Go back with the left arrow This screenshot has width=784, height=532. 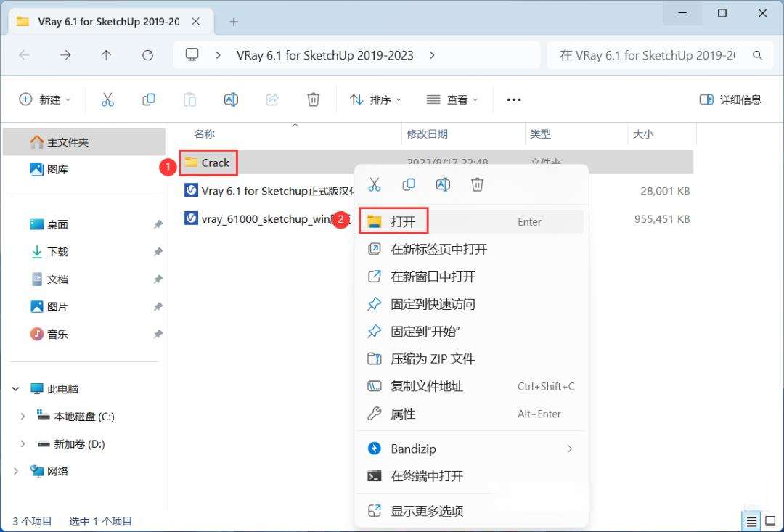pos(24,55)
